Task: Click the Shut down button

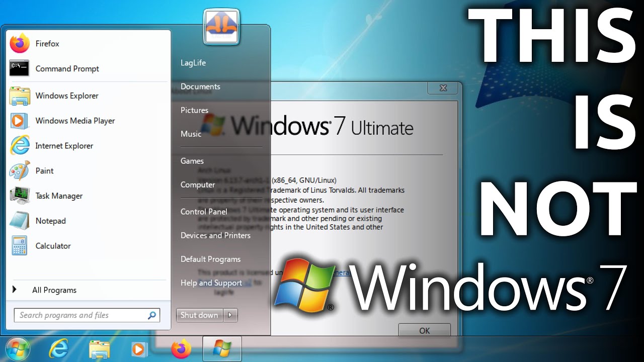Action: pos(199,315)
